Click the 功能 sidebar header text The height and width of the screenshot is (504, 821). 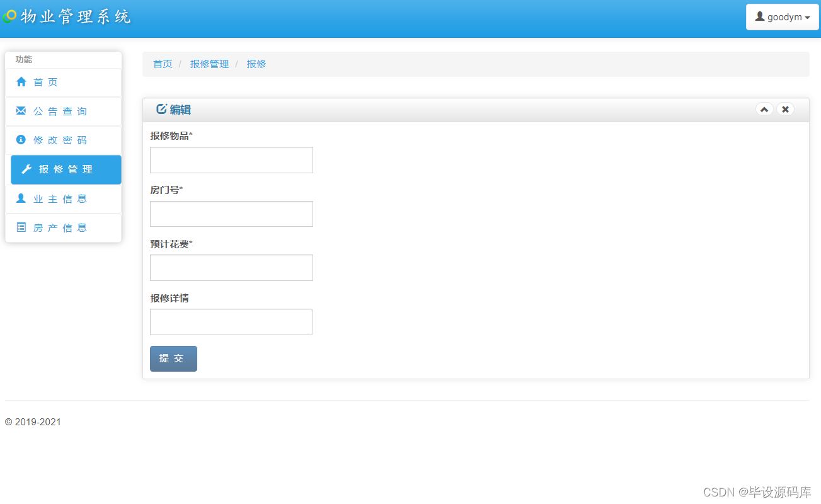tap(24, 59)
